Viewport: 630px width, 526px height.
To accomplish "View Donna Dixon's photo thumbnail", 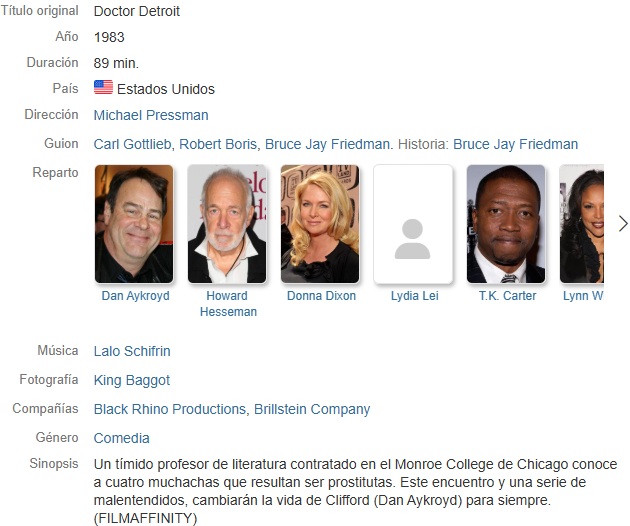I will tap(320, 224).
